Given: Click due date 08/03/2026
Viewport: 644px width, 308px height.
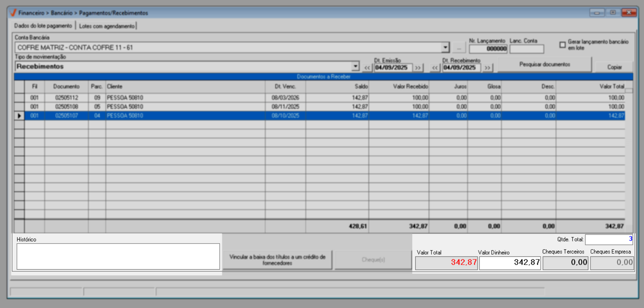Looking at the screenshot, I should click(285, 98).
